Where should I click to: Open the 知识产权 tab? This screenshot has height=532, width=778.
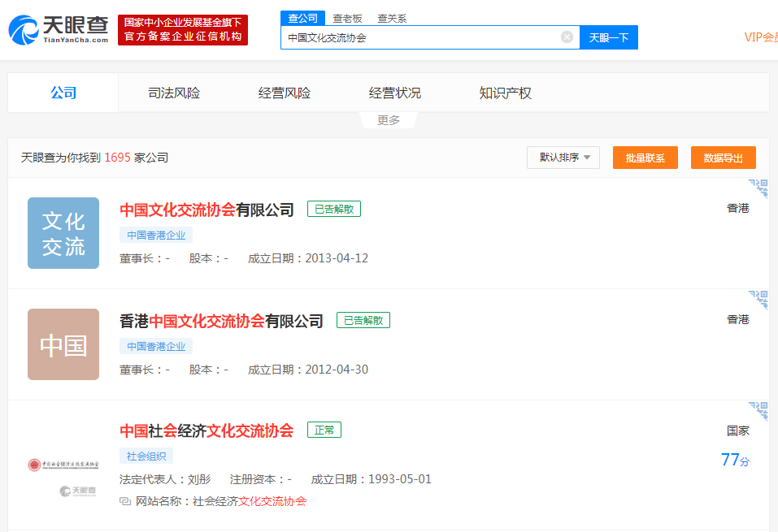[505, 93]
